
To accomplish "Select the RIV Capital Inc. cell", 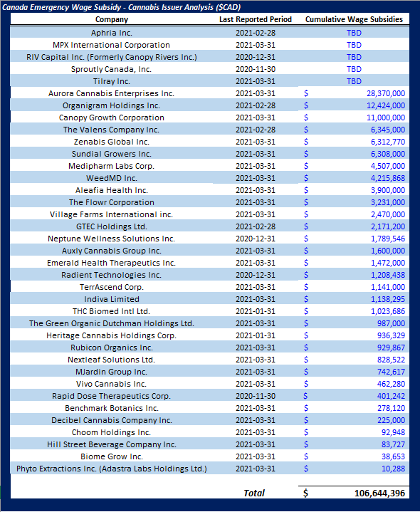I will 112,57.
